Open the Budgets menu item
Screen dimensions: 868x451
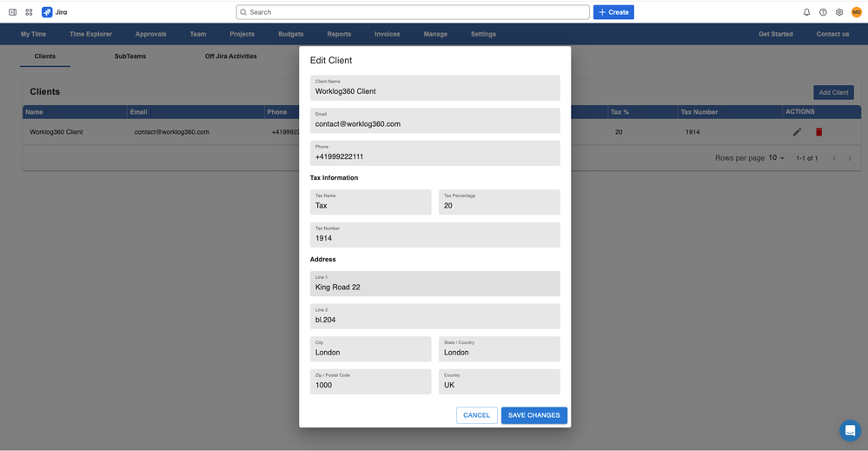tap(290, 34)
